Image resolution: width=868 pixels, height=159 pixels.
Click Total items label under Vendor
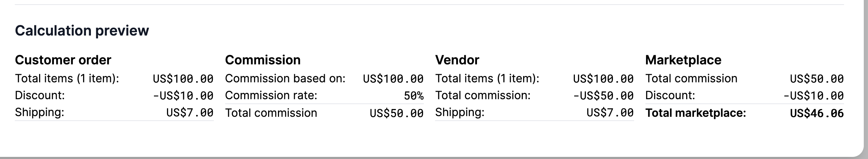pyautogui.click(x=487, y=78)
